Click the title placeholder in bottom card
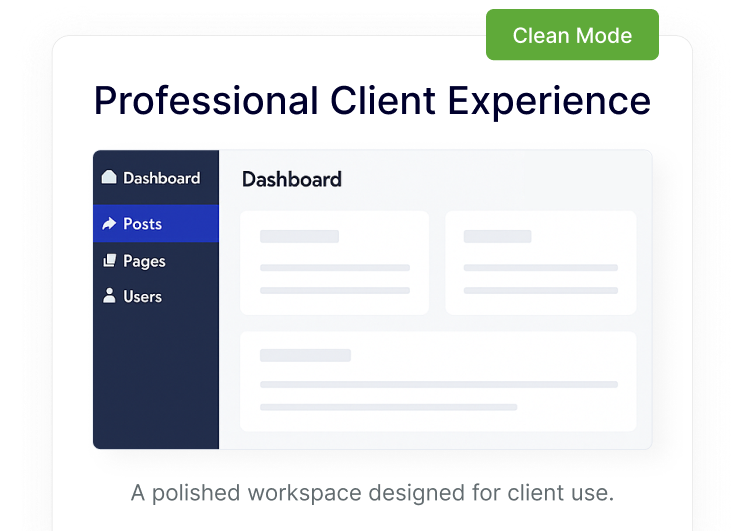Image resolution: width=747 pixels, height=531 pixels. [x=305, y=355]
